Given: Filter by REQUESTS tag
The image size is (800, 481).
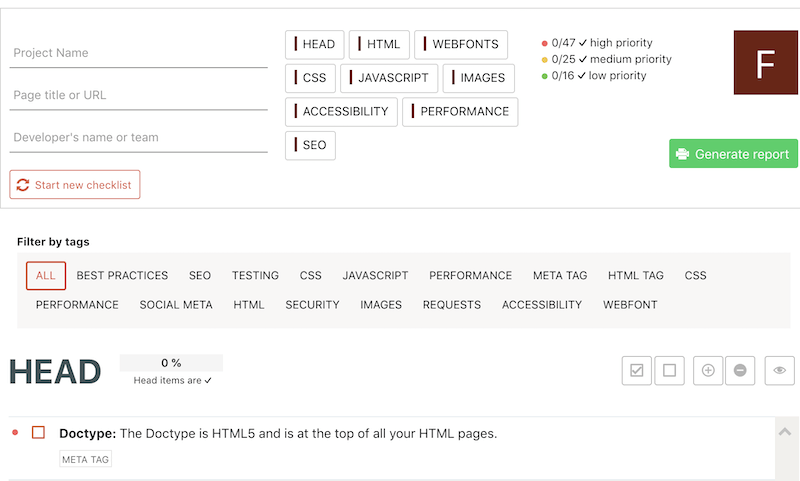Looking at the screenshot, I should tap(452, 305).
